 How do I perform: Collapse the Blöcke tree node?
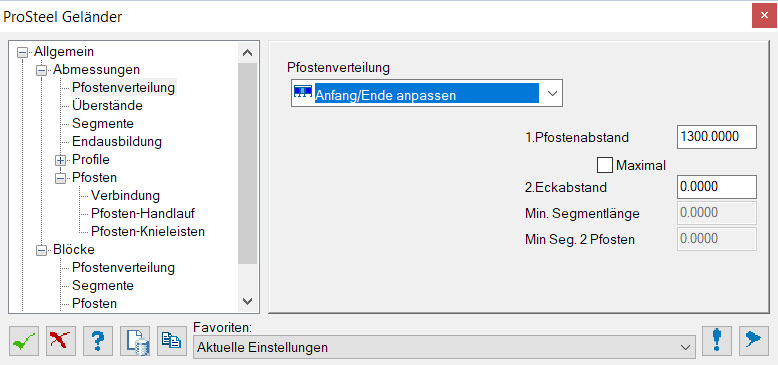click(42, 250)
